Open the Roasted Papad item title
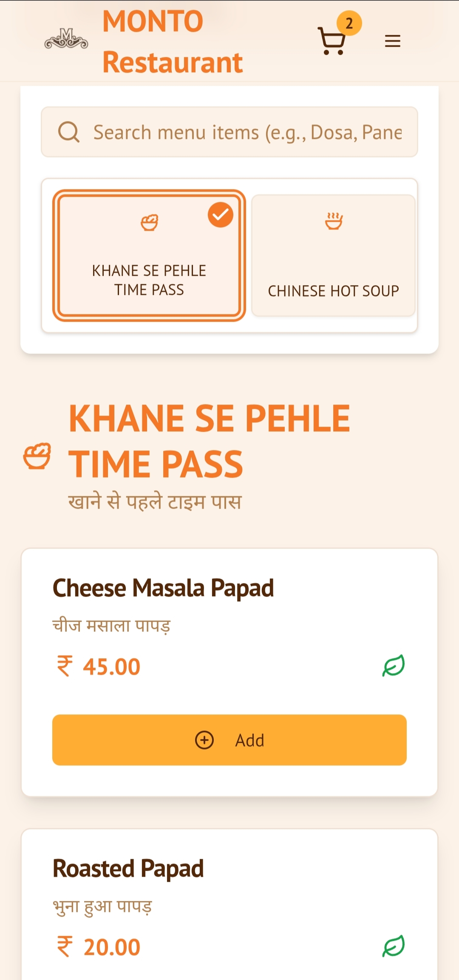This screenshot has height=980, width=459. 128,868
